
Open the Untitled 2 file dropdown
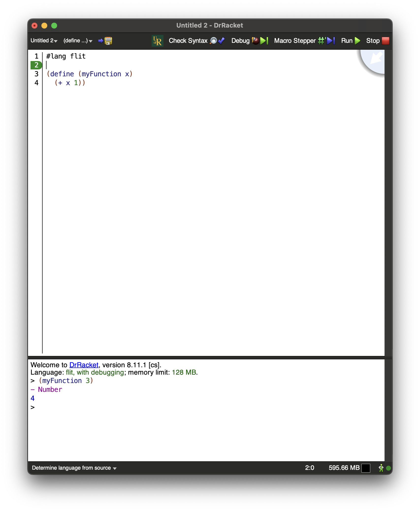tap(43, 41)
